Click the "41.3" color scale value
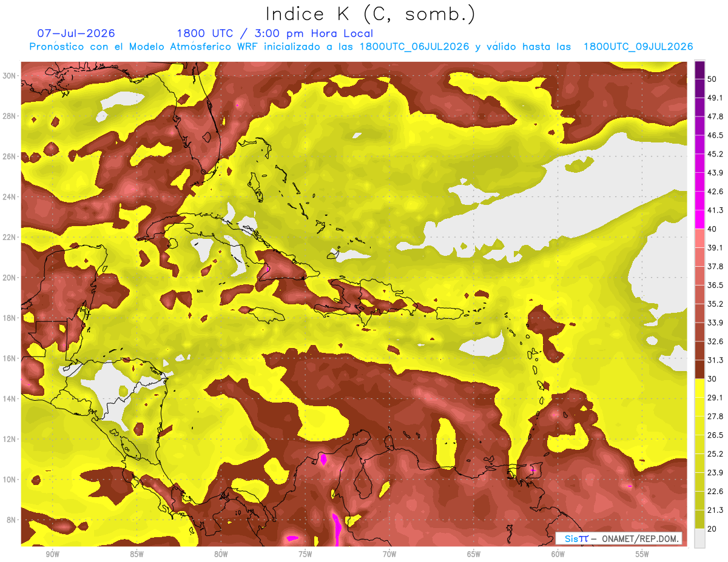This screenshot has width=728, height=562. [715, 210]
